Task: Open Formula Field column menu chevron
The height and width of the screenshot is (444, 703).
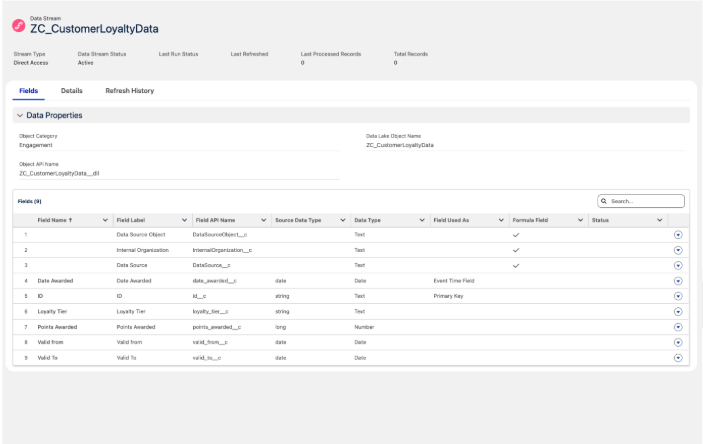Action: pyautogui.click(x=581, y=220)
